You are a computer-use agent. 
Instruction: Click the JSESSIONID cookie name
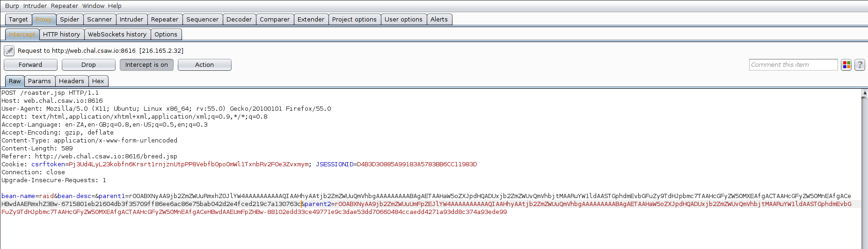pos(335,164)
